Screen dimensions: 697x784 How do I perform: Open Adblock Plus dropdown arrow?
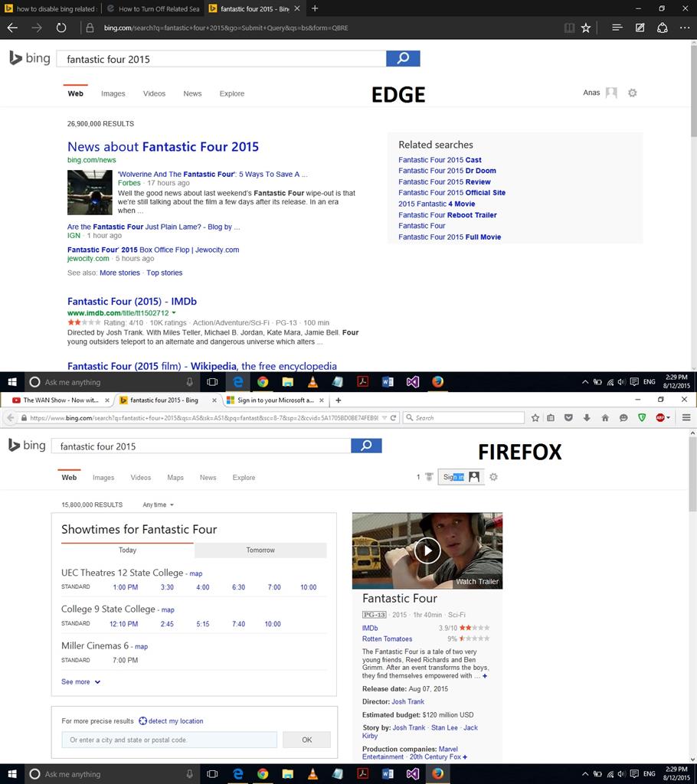pyautogui.click(x=668, y=418)
